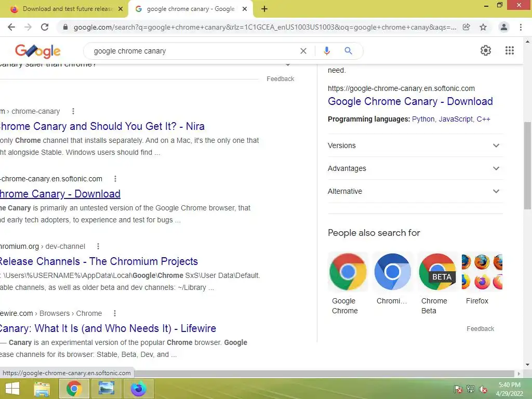
Task: Expand the Advantages section
Action: point(415,168)
